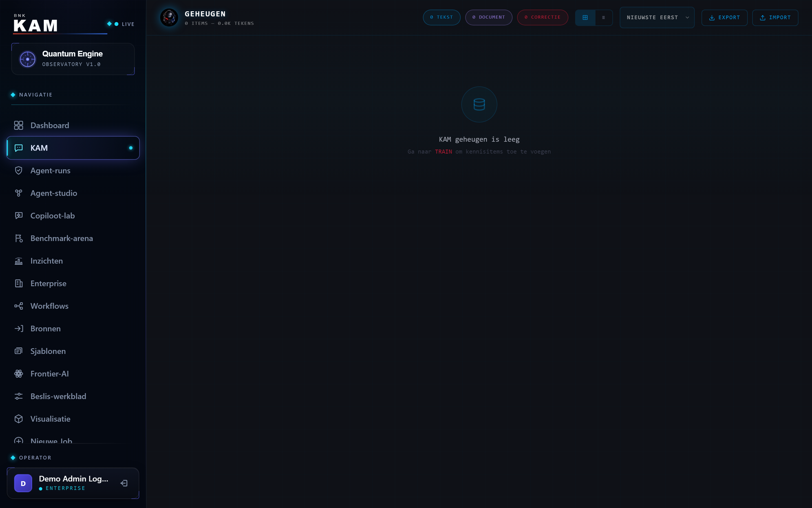Click the Quantum Engine observatory icon
812x508 pixels.
coord(28,59)
